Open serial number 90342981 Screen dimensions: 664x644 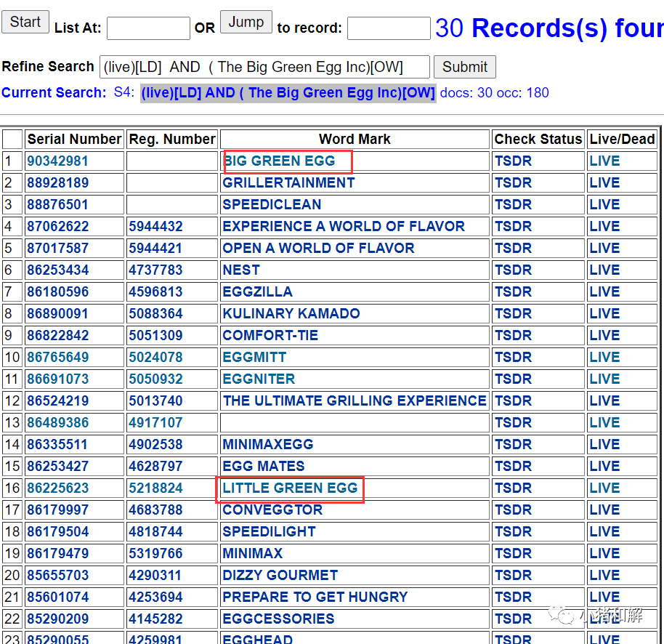(57, 161)
